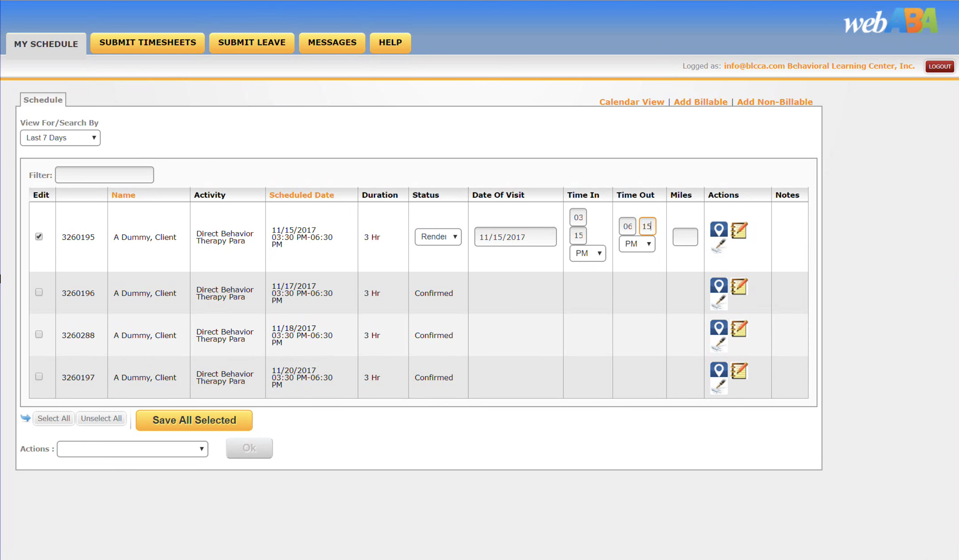Click session ID 3260288 cell
The image size is (959, 560).
(x=78, y=335)
